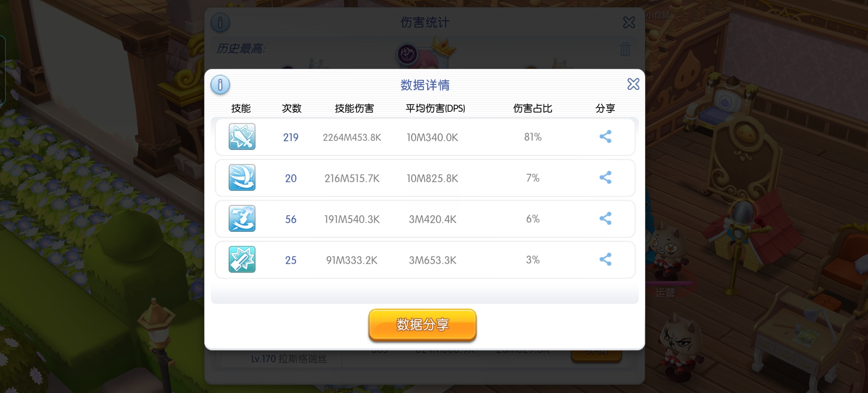The height and width of the screenshot is (393, 868).
Task: Click the DPS value 3M420.4K
Action: 433,219
